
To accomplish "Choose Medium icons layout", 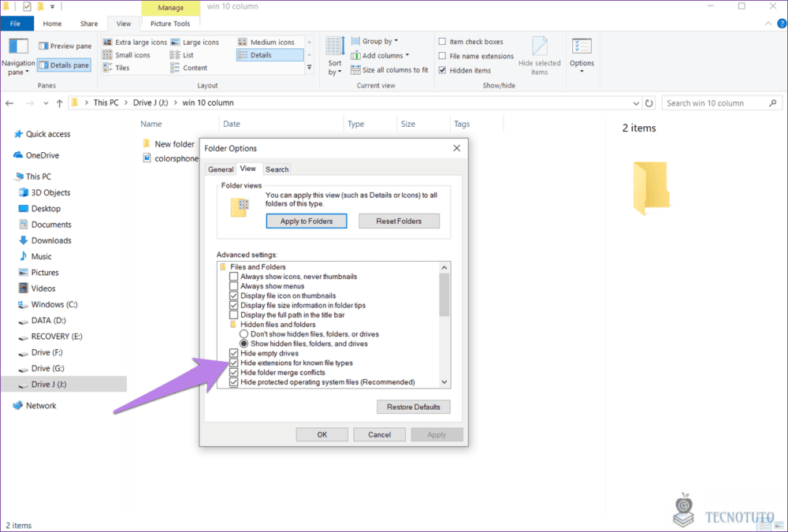I will [266, 43].
